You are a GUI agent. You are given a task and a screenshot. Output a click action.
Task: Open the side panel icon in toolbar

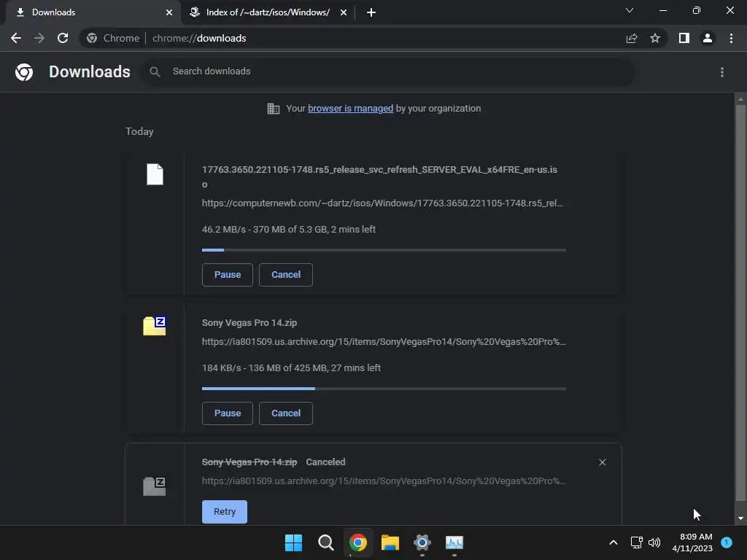tap(684, 38)
